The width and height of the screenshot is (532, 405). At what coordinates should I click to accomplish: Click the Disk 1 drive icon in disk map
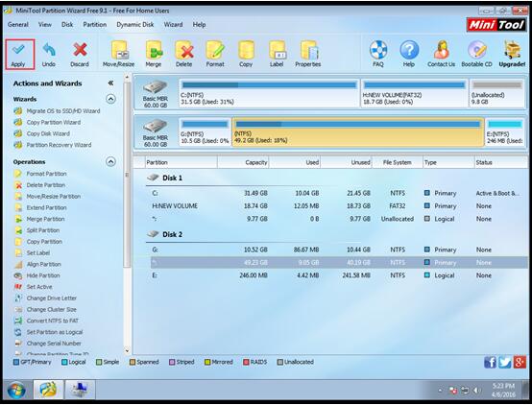155,87
